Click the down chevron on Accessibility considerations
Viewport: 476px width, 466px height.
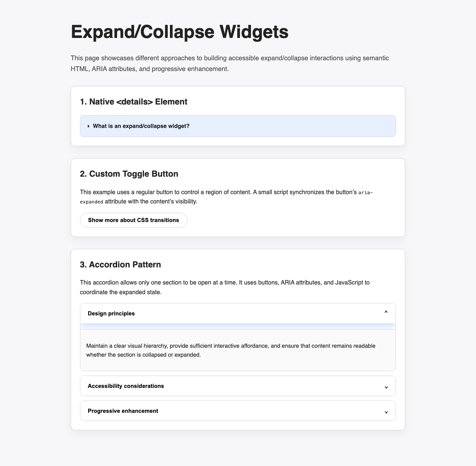click(386, 387)
